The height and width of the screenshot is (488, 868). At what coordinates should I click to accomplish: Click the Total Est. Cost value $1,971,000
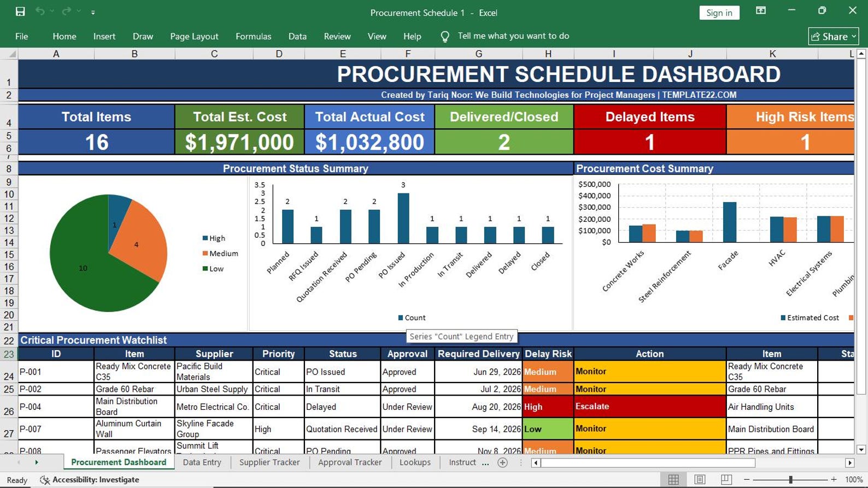tap(239, 142)
